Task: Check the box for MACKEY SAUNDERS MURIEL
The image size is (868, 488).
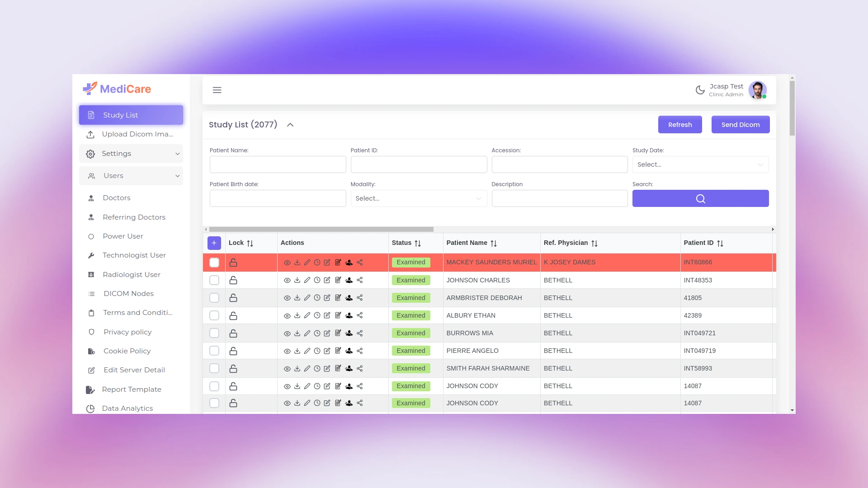Action: click(x=214, y=263)
